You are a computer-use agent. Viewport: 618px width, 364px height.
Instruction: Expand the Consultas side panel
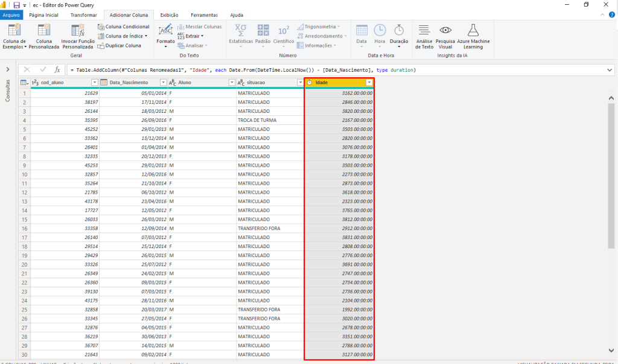pos(7,70)
